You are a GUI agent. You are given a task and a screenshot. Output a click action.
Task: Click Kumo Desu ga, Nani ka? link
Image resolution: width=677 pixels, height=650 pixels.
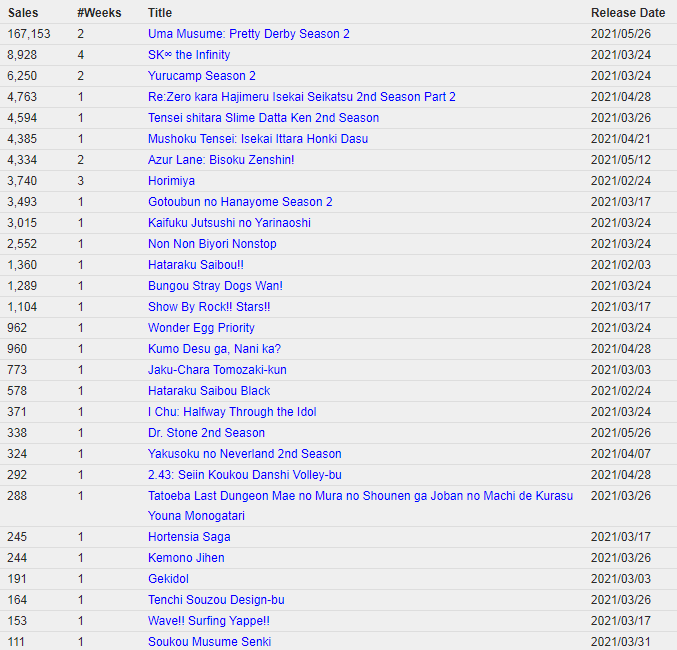(214, 349)
